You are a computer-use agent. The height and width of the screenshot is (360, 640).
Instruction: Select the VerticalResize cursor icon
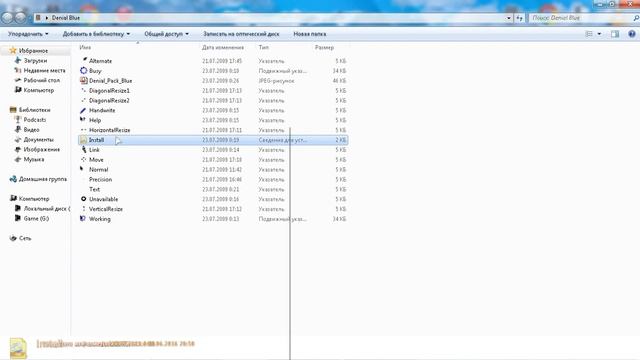83,209
